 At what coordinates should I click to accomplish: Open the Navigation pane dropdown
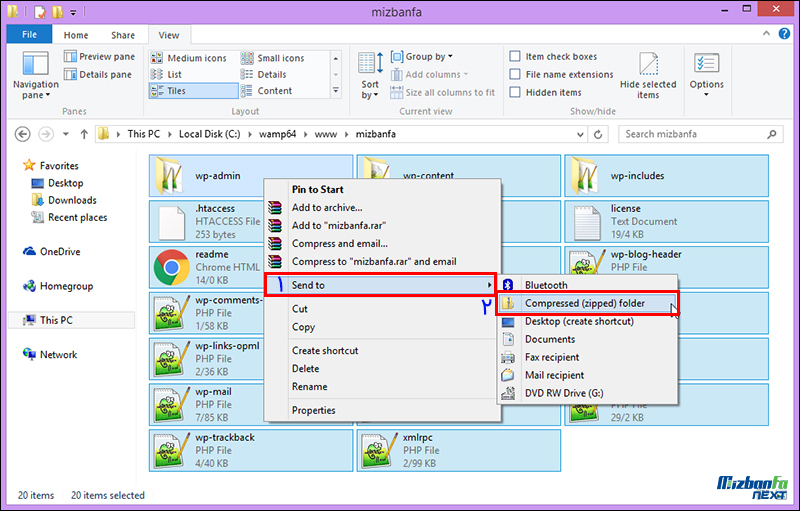(36, 75)
